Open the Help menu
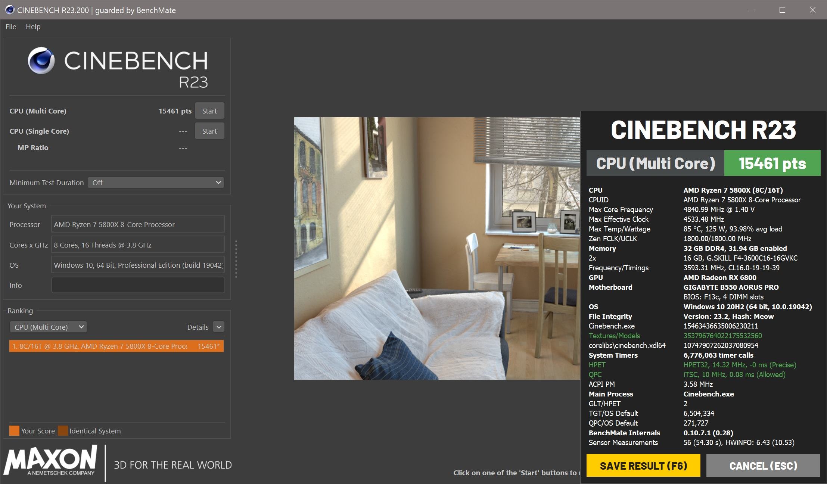The height and width of the screenshot is (504, 827). pos(33,27)
